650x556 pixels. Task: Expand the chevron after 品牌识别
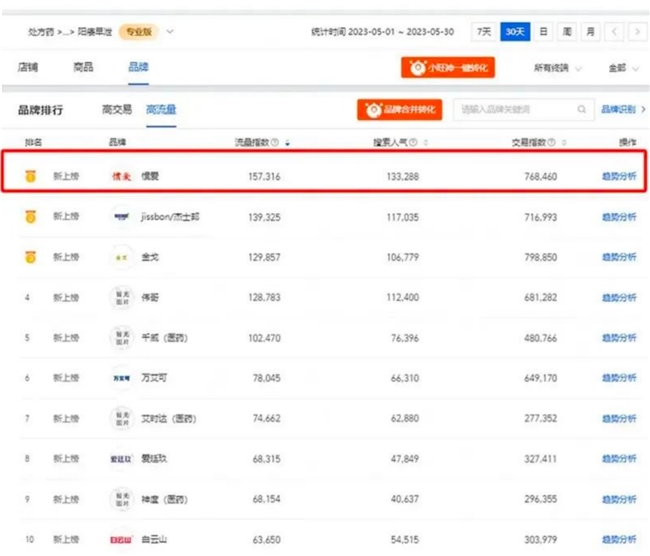tap(643, 109)
